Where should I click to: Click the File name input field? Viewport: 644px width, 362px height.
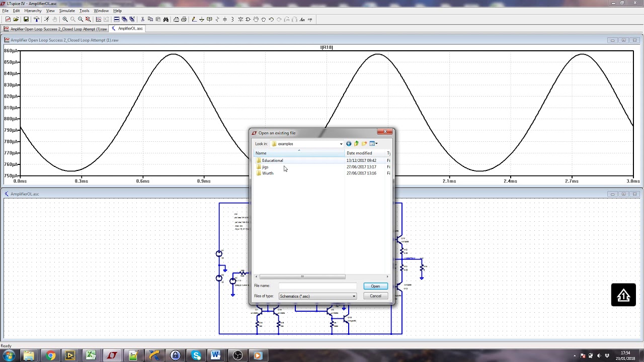[x=317, y=286]
